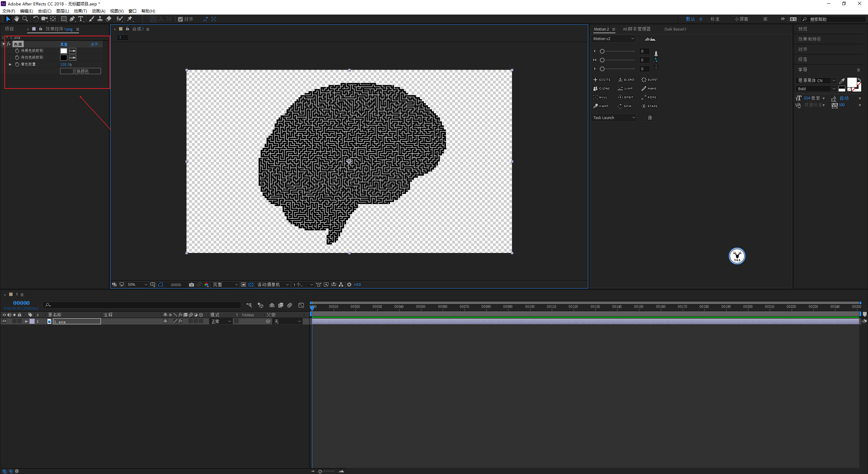Viewport: 868px width, 474px height.
Task: Select the Rotation tool
Action: [36, 19]
